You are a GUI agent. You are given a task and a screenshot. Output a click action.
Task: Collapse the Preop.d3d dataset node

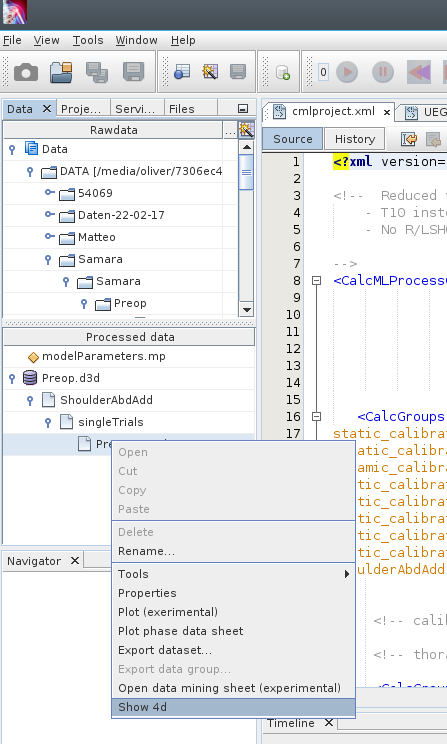click(12, 378)
